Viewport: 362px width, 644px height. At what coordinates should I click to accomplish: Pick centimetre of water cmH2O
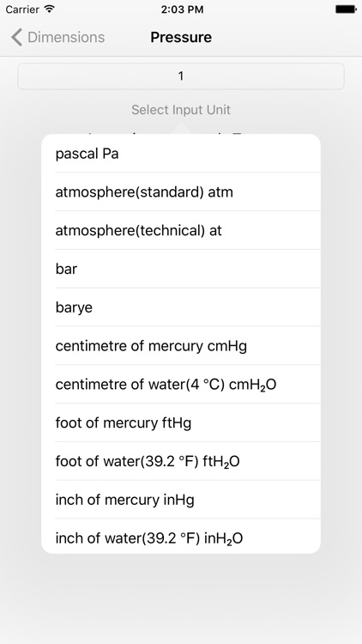coord(181,384)
